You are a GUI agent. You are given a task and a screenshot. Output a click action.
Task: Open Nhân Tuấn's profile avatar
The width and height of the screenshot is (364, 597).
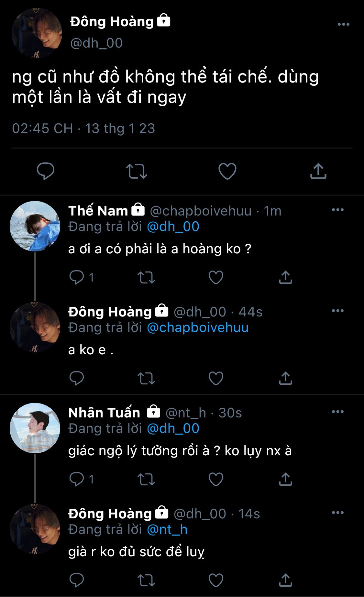pyautogui.click(x=35, y=428)
